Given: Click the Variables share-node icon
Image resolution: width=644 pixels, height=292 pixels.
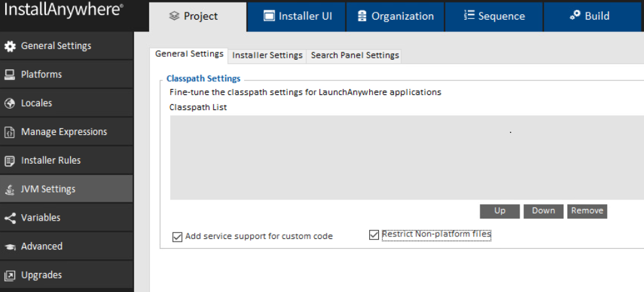Looking at the screenshot, I should (x=9, y=217).
